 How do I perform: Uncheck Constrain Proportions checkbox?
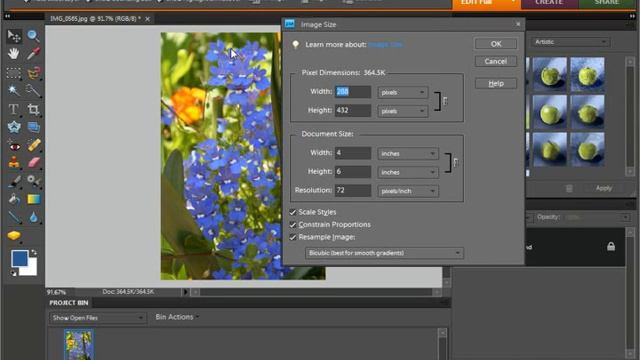(x=293, y=225)
